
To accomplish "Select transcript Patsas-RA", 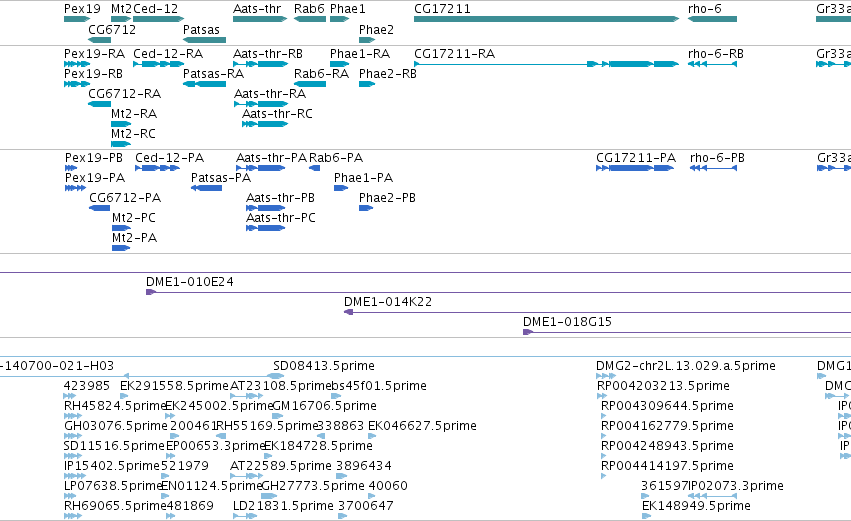I will coord(213,74).
